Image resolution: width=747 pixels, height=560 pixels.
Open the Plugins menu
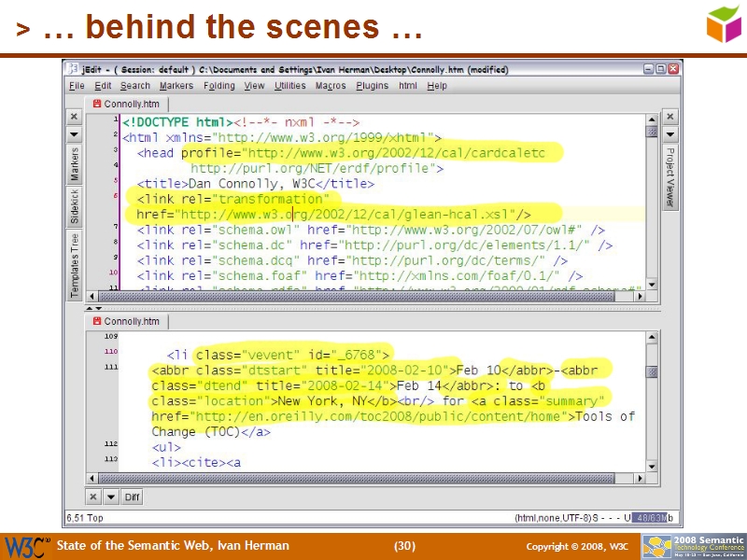(373, 86)
